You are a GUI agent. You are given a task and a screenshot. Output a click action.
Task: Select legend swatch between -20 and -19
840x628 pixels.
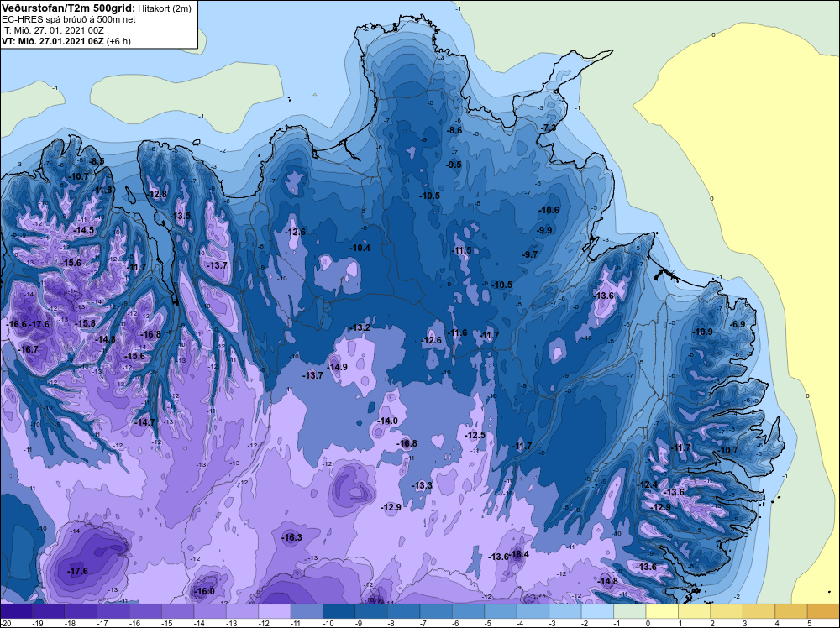coord(16,611)
